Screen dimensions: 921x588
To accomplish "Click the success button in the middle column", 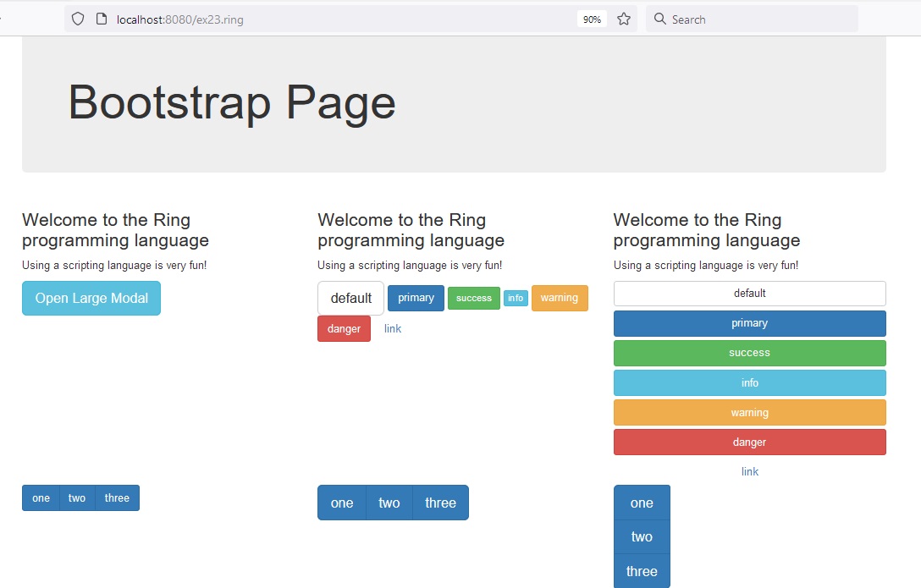I will pyautogui.click(x=473, y=298).
